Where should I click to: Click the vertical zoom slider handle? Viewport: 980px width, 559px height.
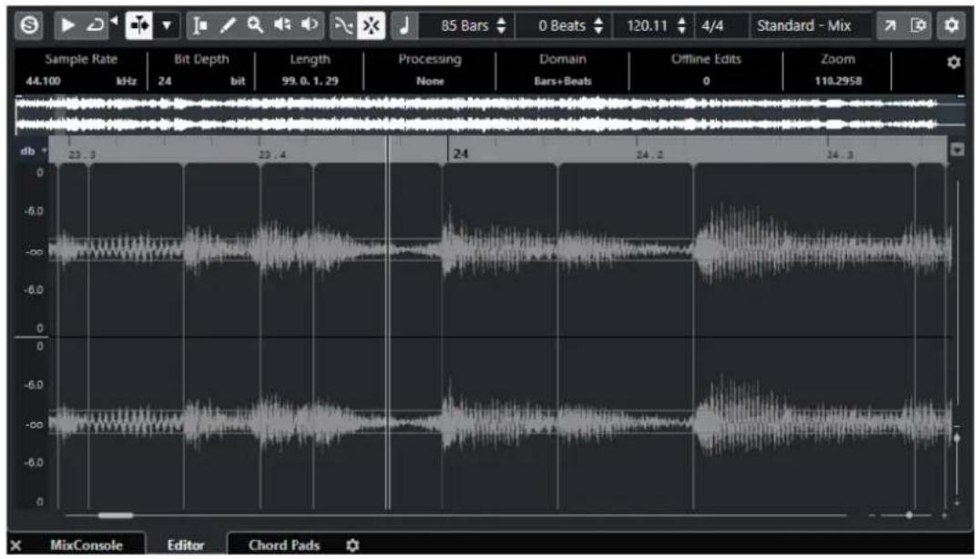tap(957, 438)
